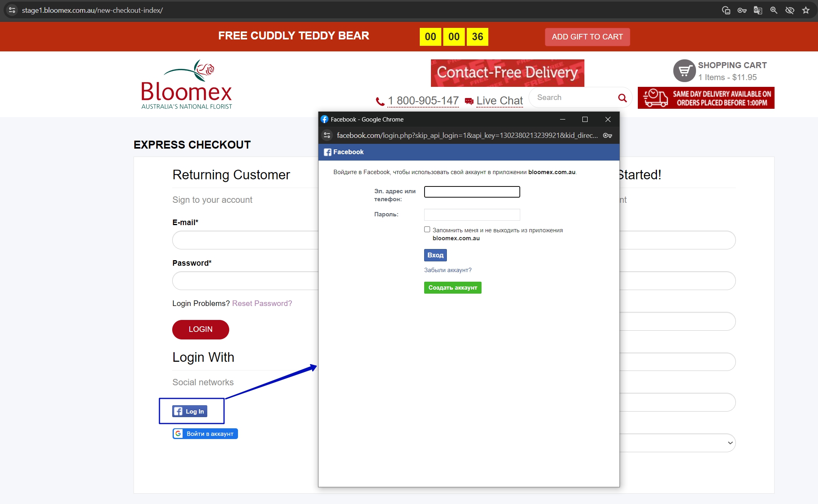818x504 pixels.
Task: Click the Google Translate icon in the toolbar
Action: (758, 10)
